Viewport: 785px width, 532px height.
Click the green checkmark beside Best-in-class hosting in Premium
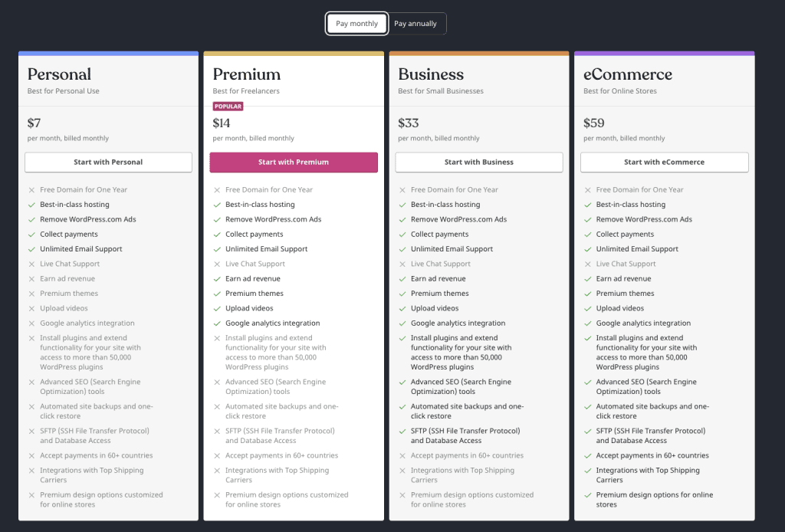tap(216, 204)
